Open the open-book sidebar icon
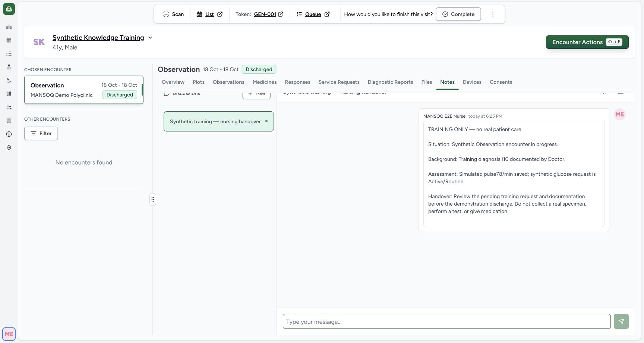This screenshot has height=343, width=644. coord(9,94)
